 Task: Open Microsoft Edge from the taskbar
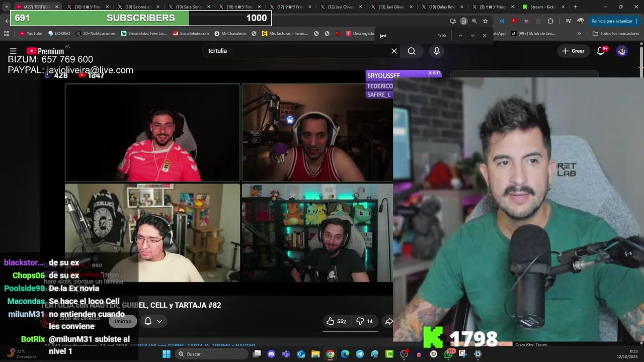pos(345,354)
